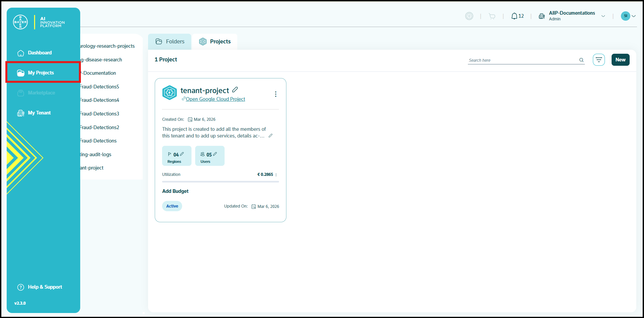Click the Bayer logo in the sidebar
Image resolution: width=644 pixels, height=318 pixels.
[x=20, y=22]
